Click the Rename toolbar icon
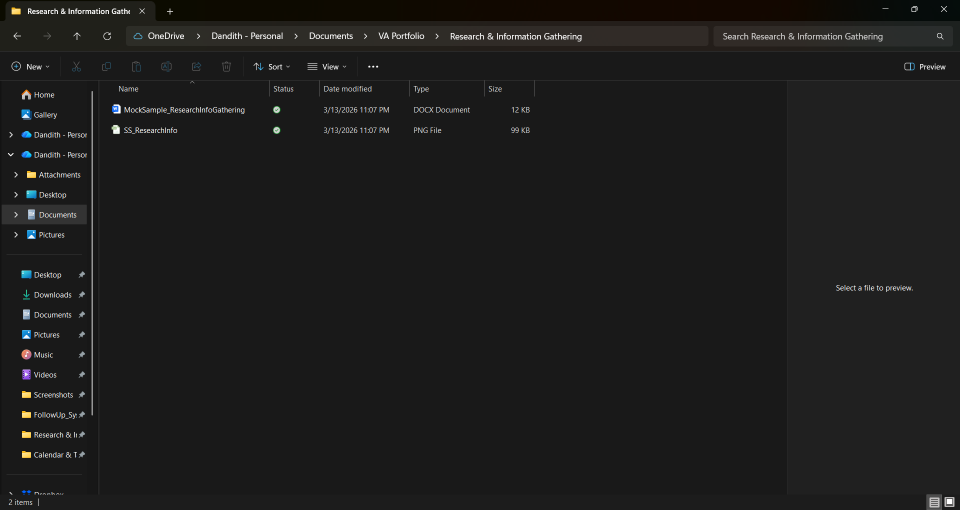Viewport: 960px width, 510px height. 167,67
